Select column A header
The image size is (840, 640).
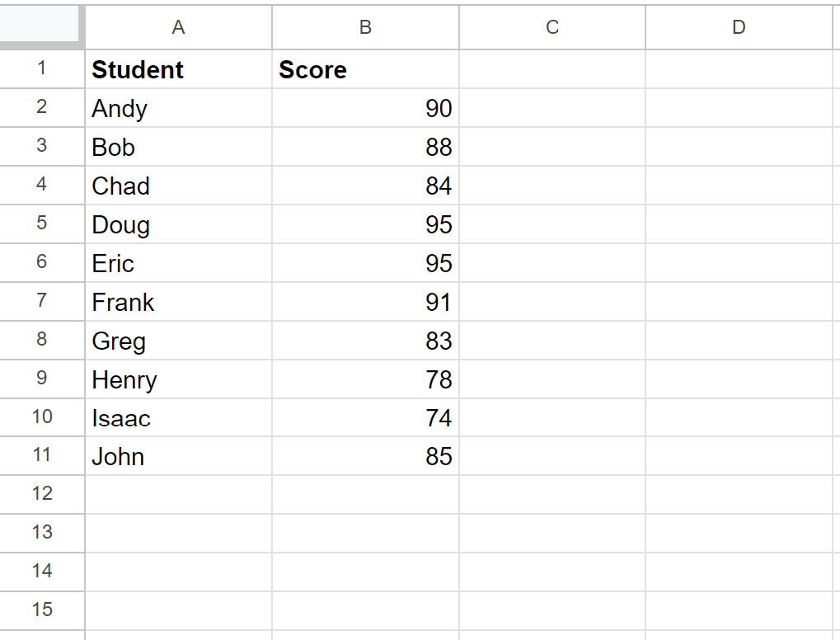click(177, 27)
